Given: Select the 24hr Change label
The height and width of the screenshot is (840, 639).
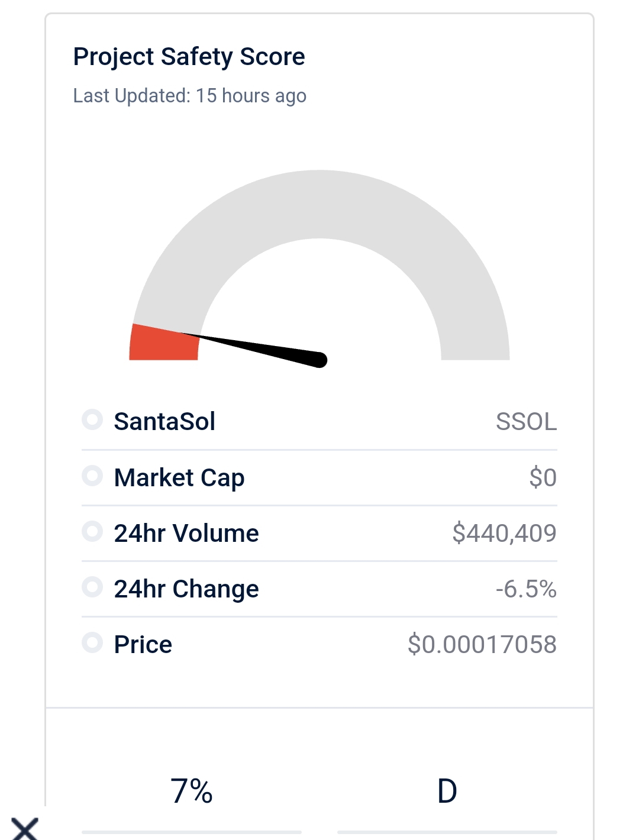Looking at the screenshot, I should [186, 589].
